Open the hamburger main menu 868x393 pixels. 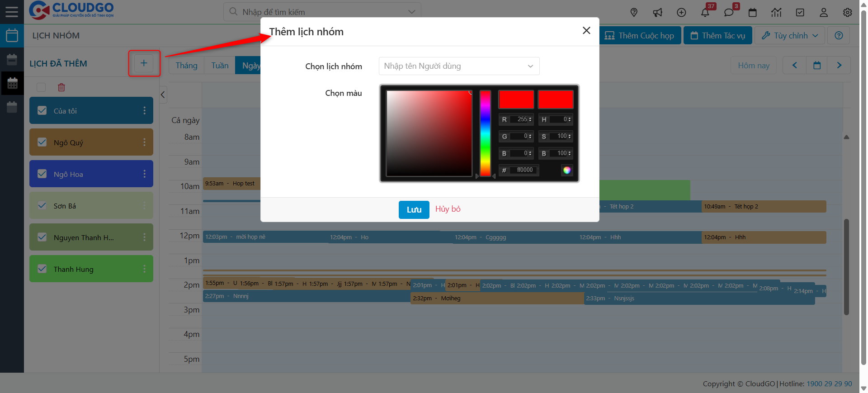12,12
